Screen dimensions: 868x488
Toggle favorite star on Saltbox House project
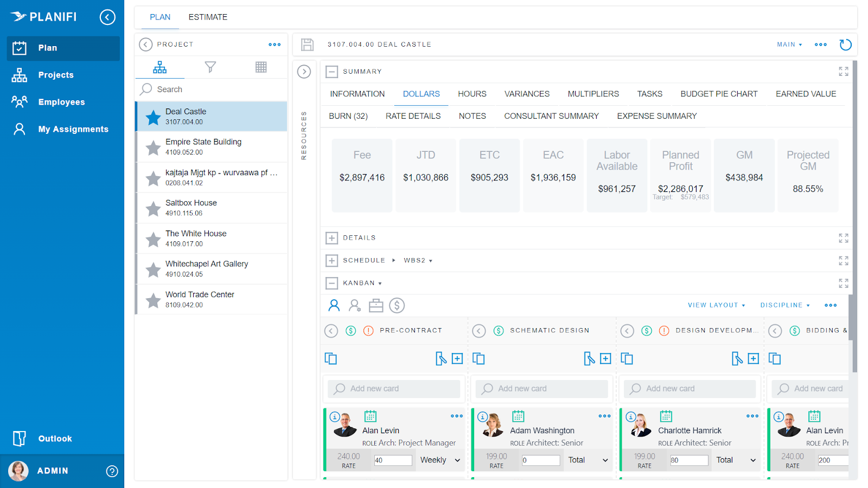pos(152,208)
